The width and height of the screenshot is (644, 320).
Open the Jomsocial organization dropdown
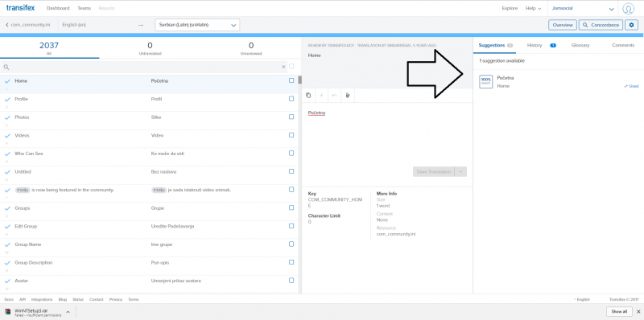click(x=583, y=8)
